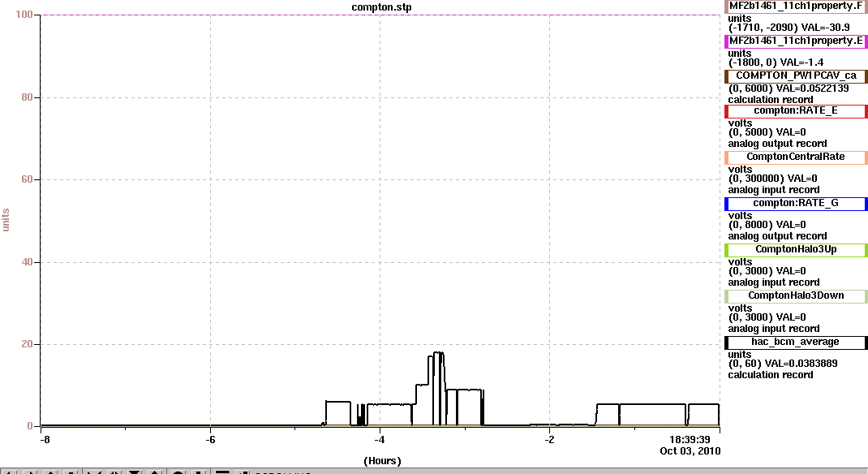Click the value text (-1800, 0) VAL=-1.4
The image size is (868, 474).
(776, 62)
